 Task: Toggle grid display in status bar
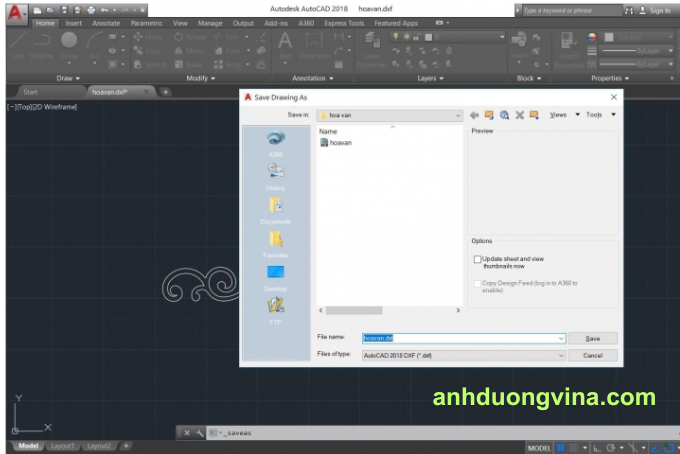click(x=562, y=447)
